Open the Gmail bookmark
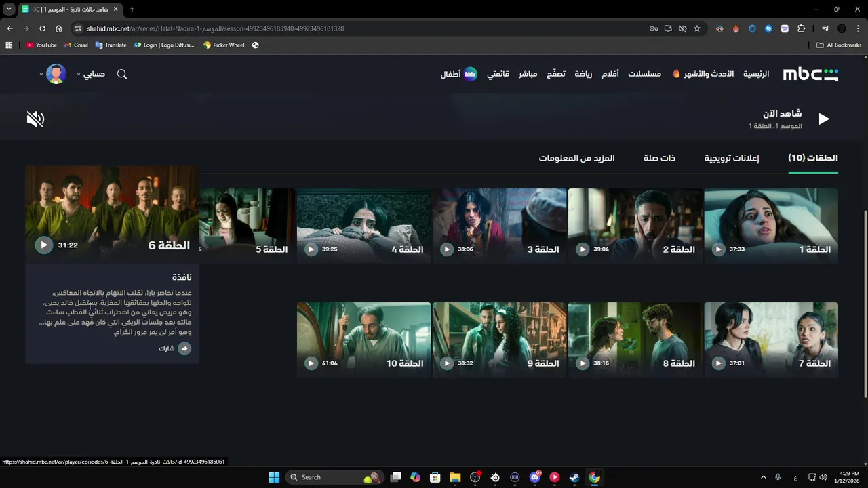Viewport: 868px width, 488px height. [76, 45]
